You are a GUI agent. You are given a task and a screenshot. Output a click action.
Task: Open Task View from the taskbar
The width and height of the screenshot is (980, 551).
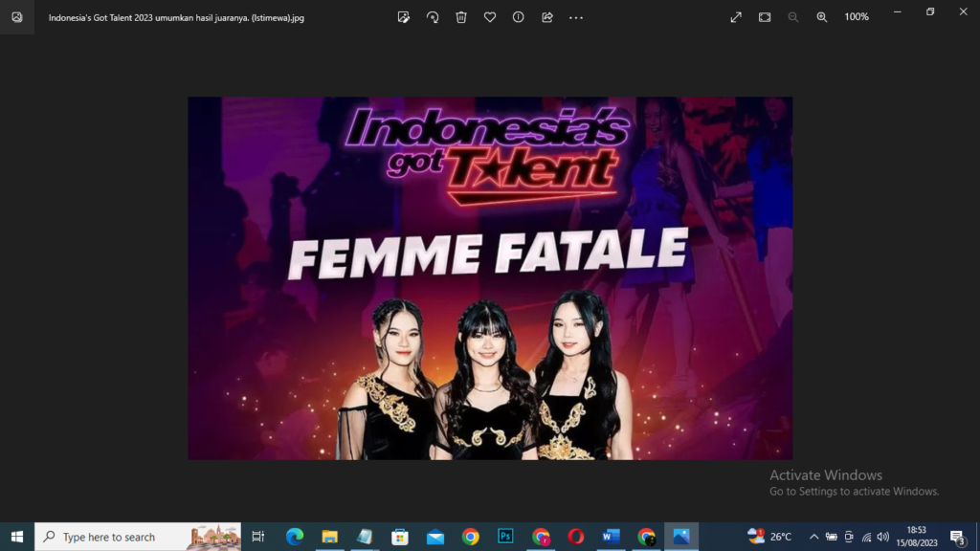[x=257, y=537]
